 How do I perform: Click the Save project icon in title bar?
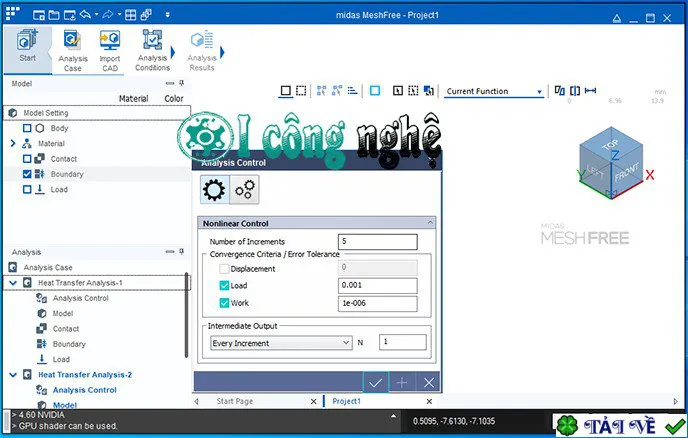pos(70,15)
